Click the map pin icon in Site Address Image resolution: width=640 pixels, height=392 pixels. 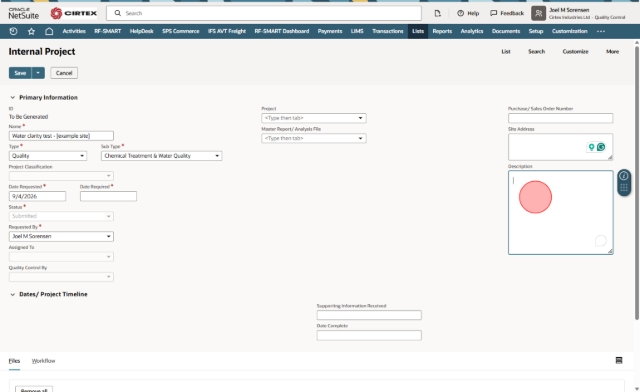(591, 147)
